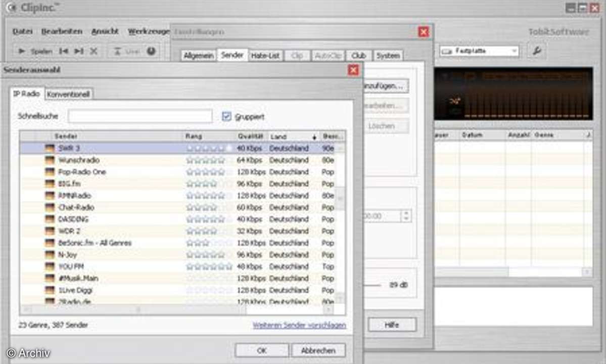Click the round clock icon in toolbar
Viewport: 606px width, 364px height.
[x=151, y=51]
